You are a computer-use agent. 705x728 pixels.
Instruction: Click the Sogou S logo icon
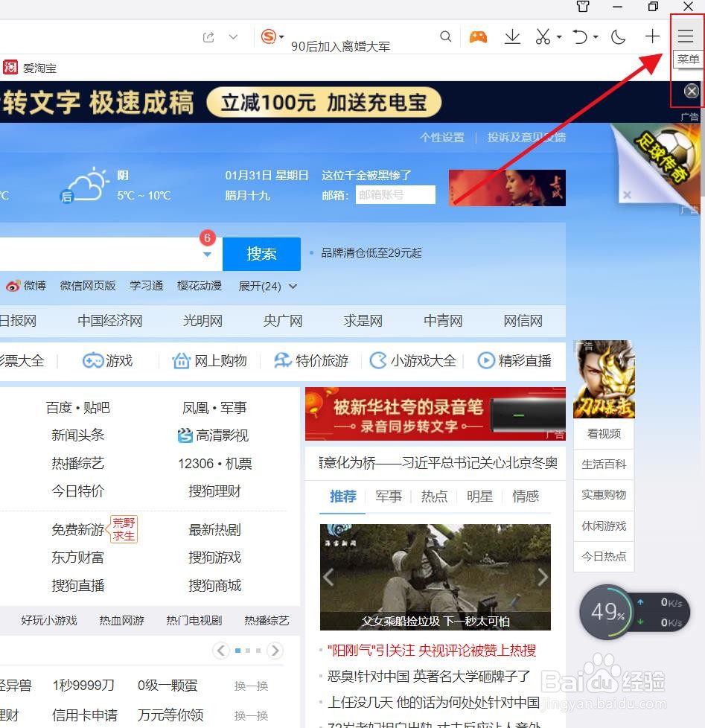coord(267,36)
